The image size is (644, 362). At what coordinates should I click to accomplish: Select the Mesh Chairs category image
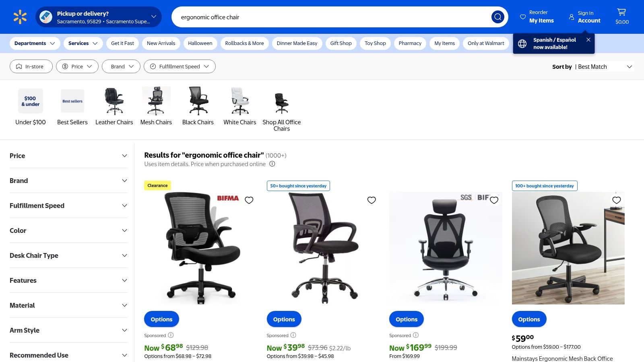point(156,101)
